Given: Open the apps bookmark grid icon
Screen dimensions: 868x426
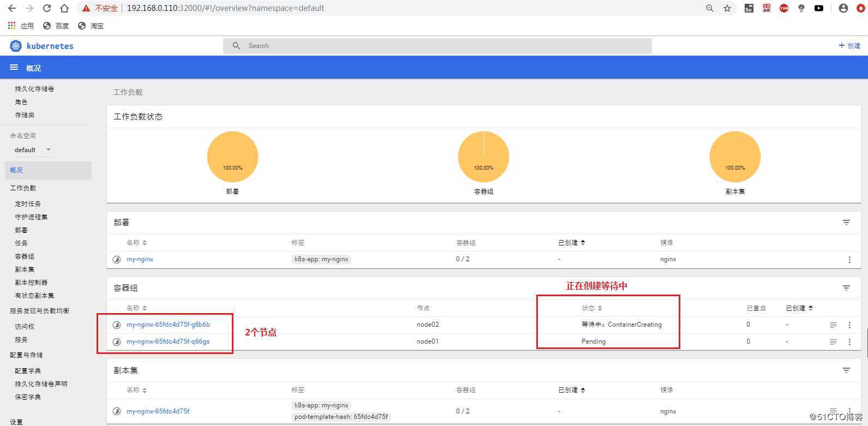Looking at the screenshot, I should tap(12, 26).
